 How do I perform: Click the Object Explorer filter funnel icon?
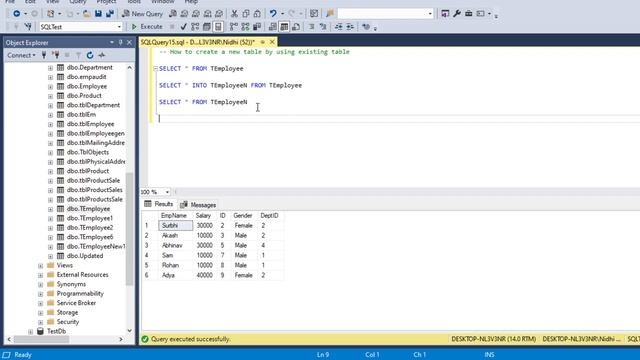click(x=78, y=55)
